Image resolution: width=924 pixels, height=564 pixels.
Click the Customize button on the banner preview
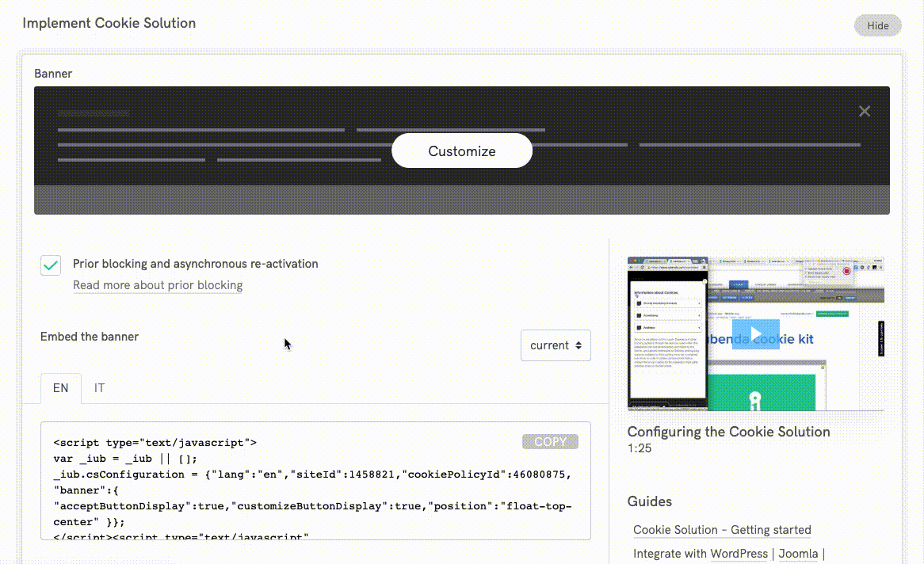click(462, 151)
